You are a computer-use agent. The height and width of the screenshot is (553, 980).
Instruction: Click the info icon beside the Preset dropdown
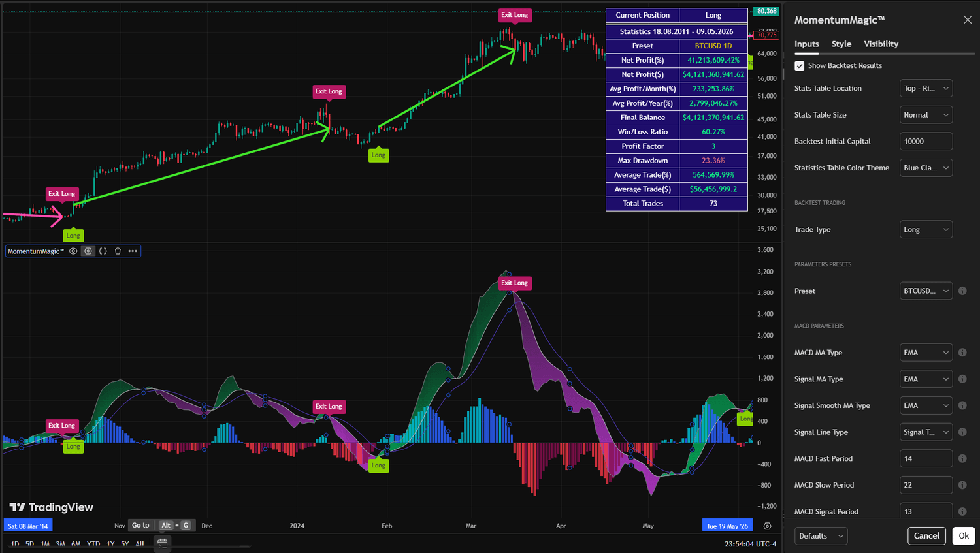pyautogui.click(x=962, y=291)
